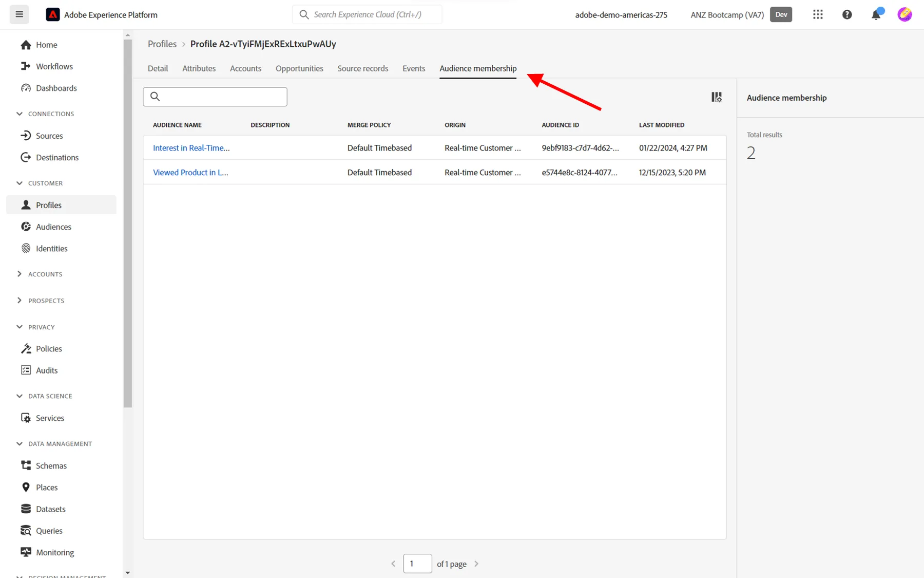Toggle the hamburger navigation menu

(20, 14)
